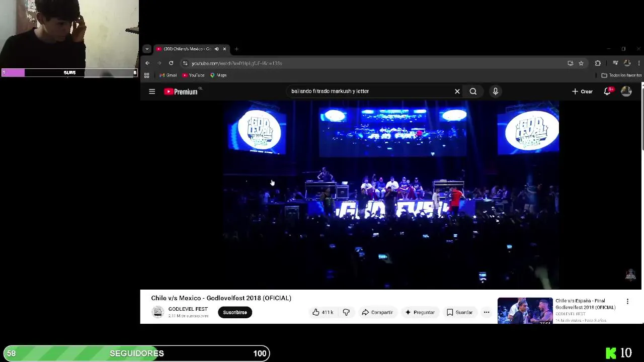644x362 pixels.
Task: Open the Chrome three-dot menu
Action: [x=639, y=63]
